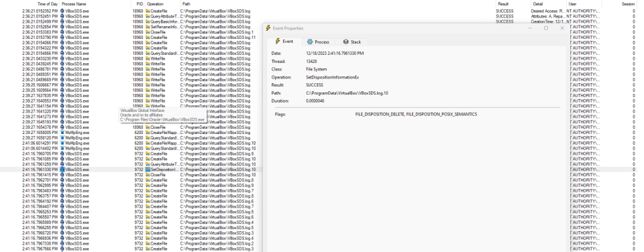Click the Thread value 13428
The width and height of the screenshot is (644, 252).
coord(311,61)
